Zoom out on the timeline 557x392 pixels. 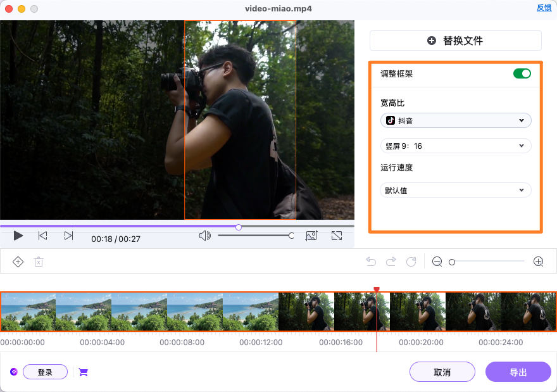[x=437, y=261]
